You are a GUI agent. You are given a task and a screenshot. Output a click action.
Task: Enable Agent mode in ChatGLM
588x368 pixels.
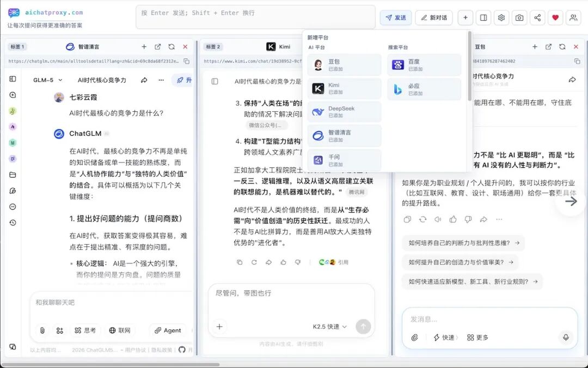point(168,330)
